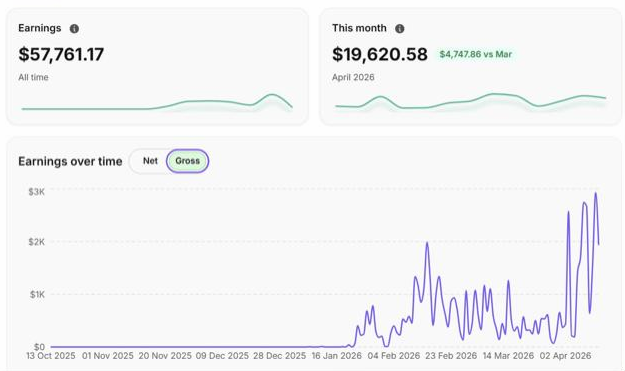Click the April 2026 label

353,77
